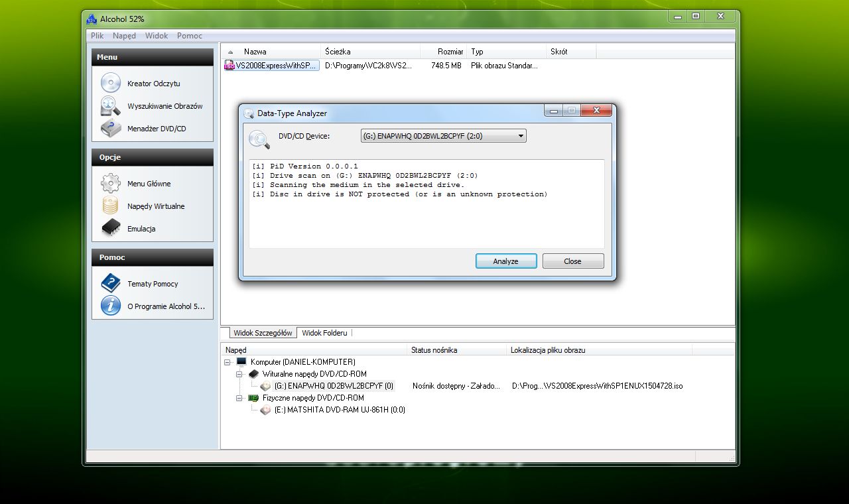The width and height of the screenshot is (849, 504).
Task: Open Tematy Pomocy help icon
Action: [111, 284]
